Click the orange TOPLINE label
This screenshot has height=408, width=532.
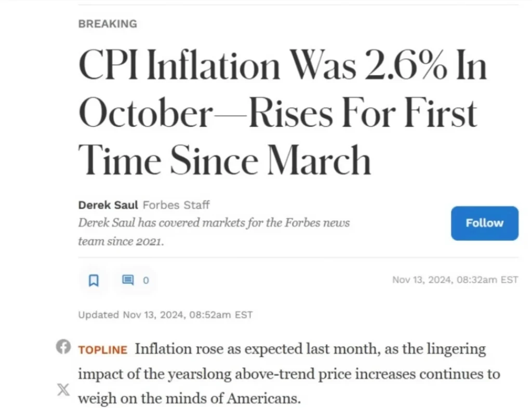pos(102,350)
